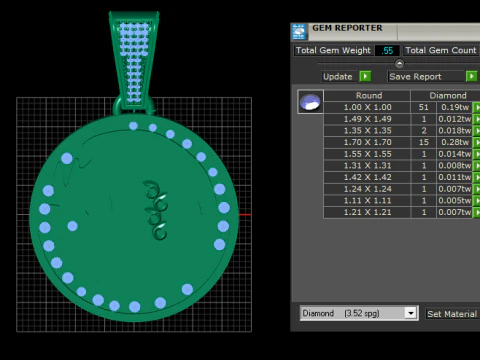This screenshot has height=360, width=480.
Task: Click green arrow on the 1.49 X 1.49 row
Action: 477,119
